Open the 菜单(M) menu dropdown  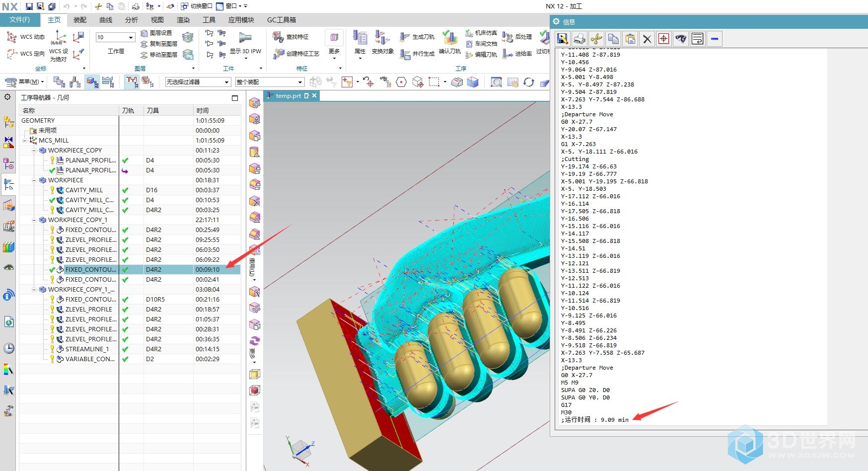click(24, 82)
